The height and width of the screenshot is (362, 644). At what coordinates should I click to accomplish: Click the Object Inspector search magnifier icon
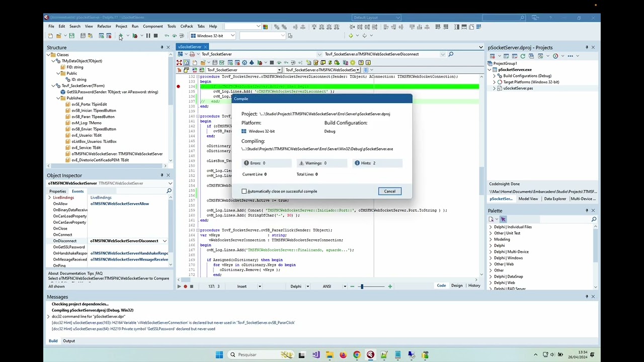click(169, 191)
